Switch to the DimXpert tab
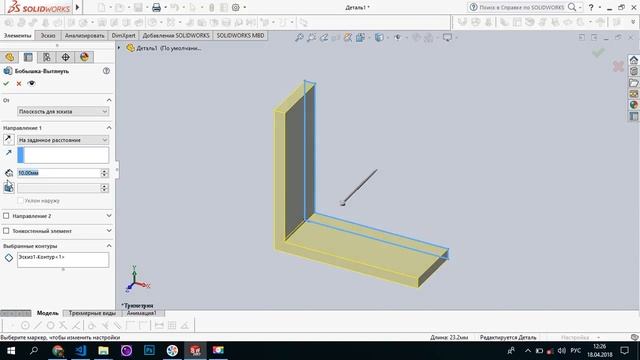Image resolution: width=640 pixels, height=360 pixels. point(124,36)
